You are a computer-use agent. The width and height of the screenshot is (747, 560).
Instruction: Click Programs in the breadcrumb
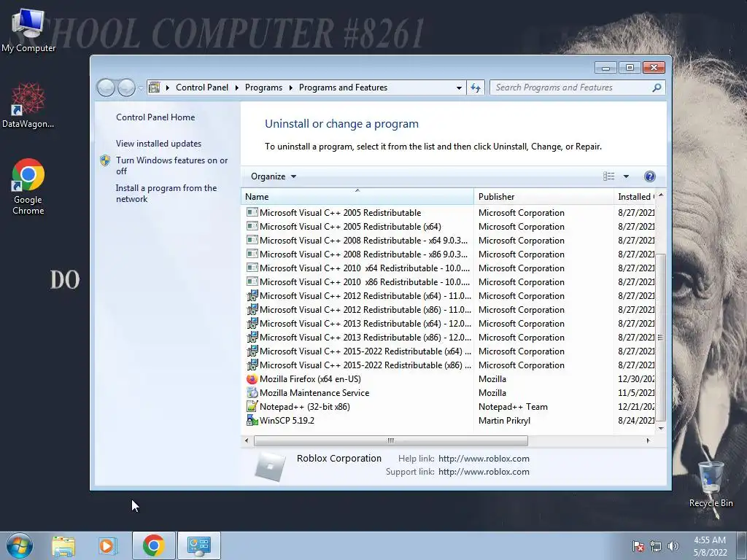[263, 87]
